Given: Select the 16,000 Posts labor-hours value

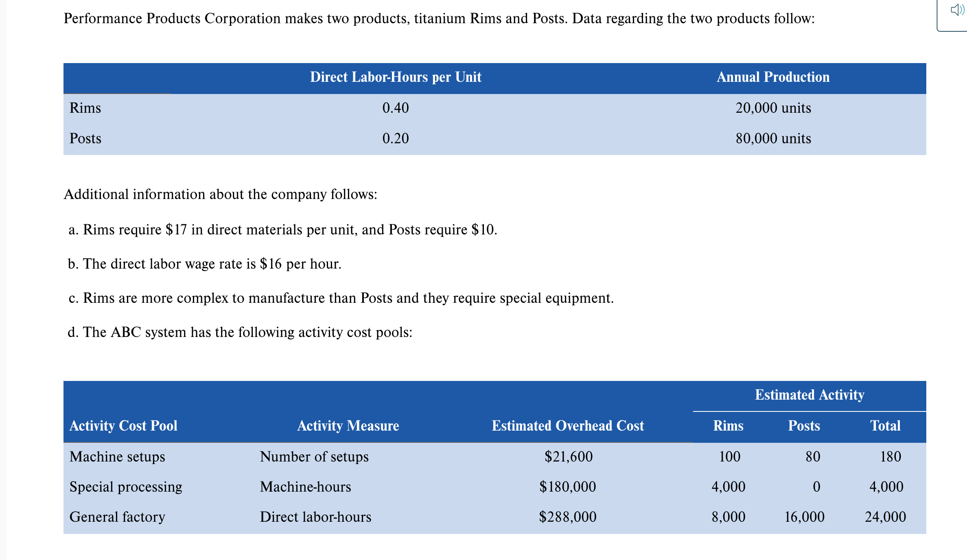Looking at the screenshot, I should click(805, 517).
